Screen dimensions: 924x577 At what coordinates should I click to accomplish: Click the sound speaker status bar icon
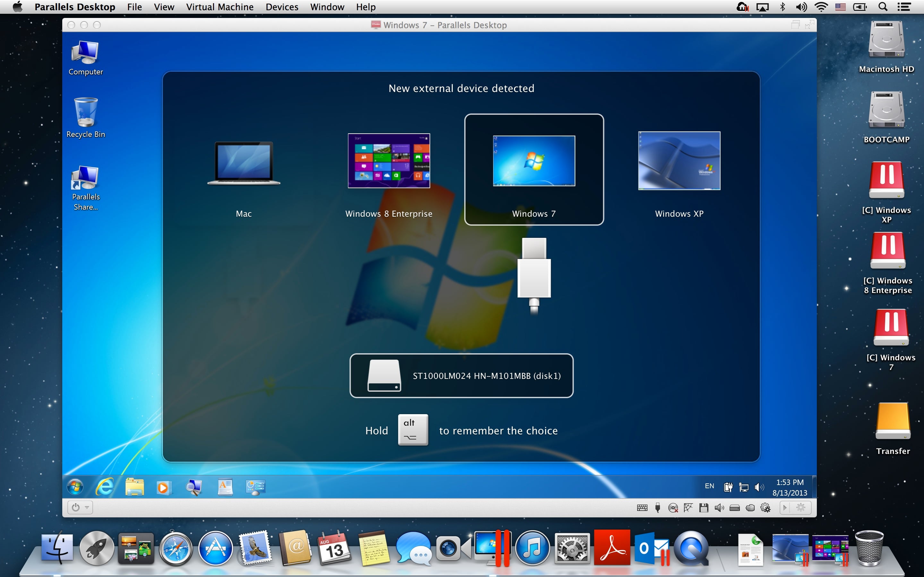[x=719, y=507]
